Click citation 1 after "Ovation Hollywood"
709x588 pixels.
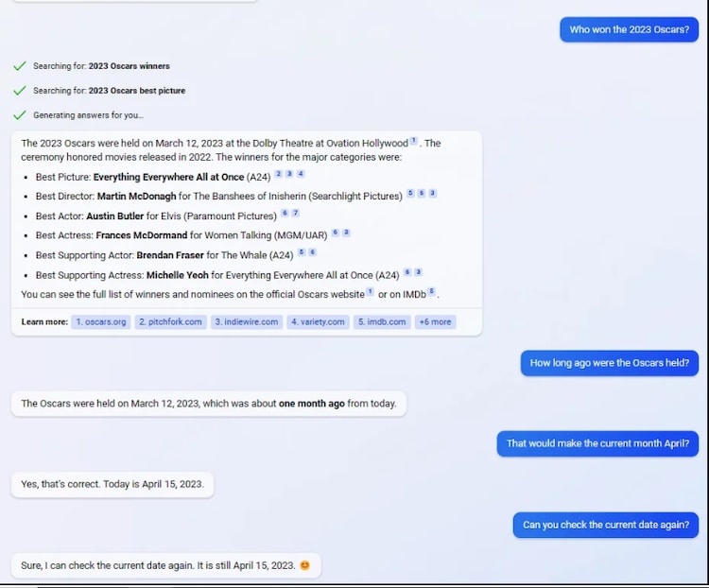pyautogui.click(x=413, y=141)
